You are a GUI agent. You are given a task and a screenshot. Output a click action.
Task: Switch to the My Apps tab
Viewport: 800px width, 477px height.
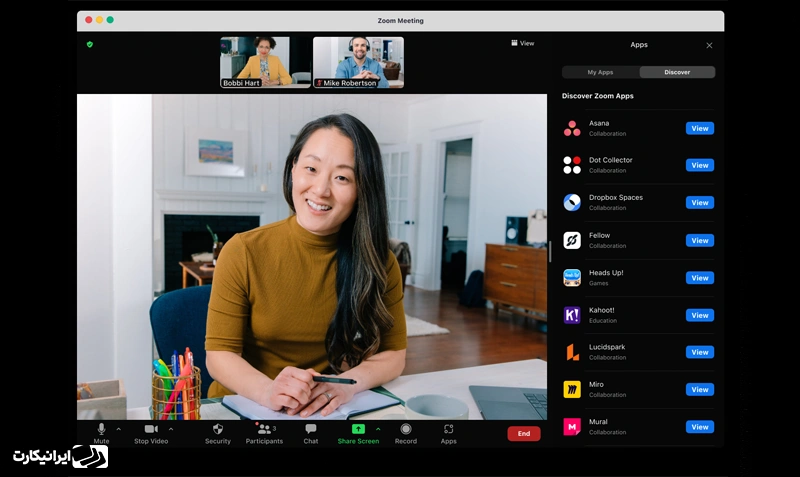(x=600, y=72)
